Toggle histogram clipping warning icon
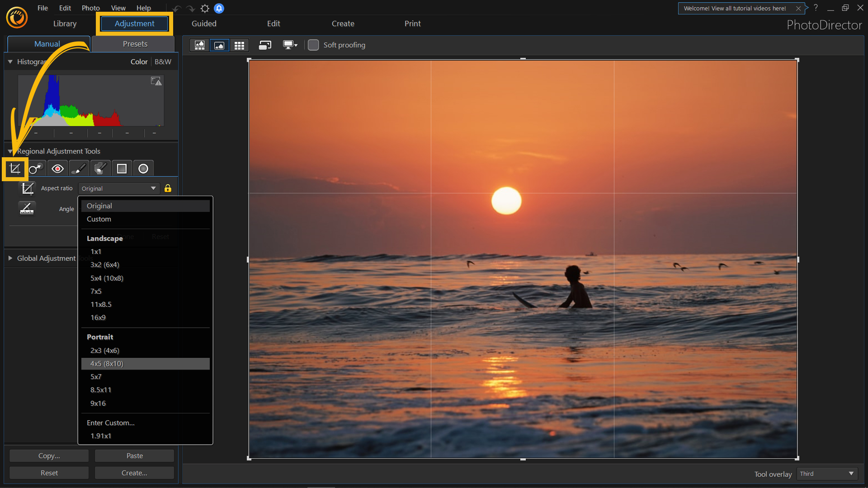This screenshot has width=868, height=488. [156, 81]
